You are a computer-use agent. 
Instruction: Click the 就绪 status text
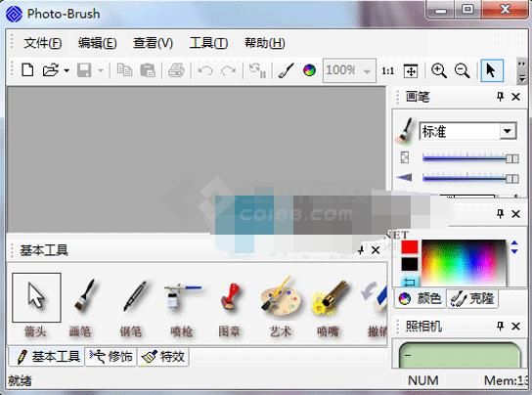tap(20, 380)
